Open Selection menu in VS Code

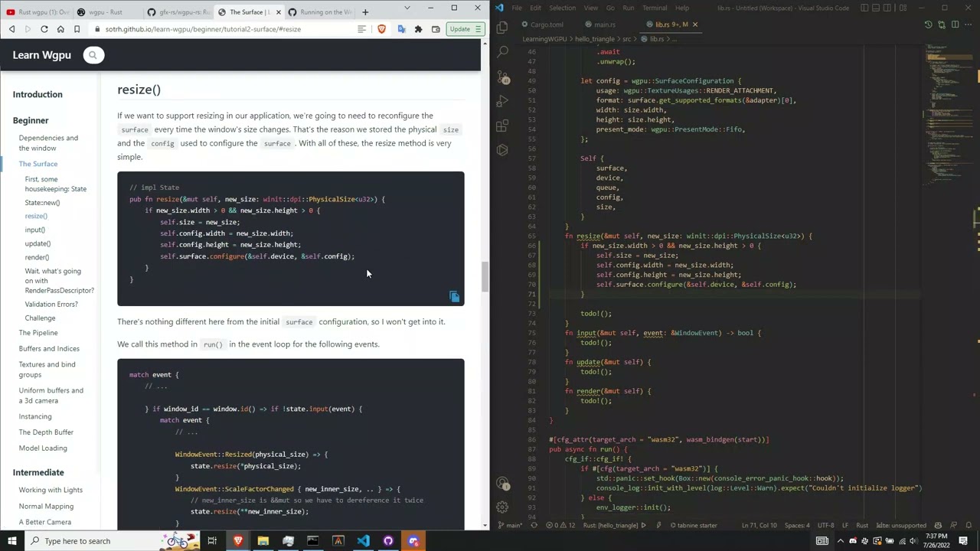[562, 8]
